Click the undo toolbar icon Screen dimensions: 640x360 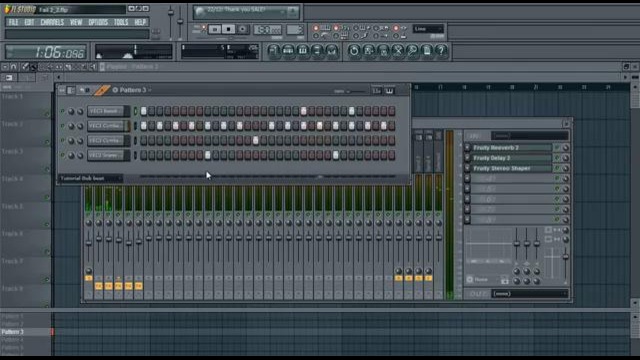tap(354, 51)
